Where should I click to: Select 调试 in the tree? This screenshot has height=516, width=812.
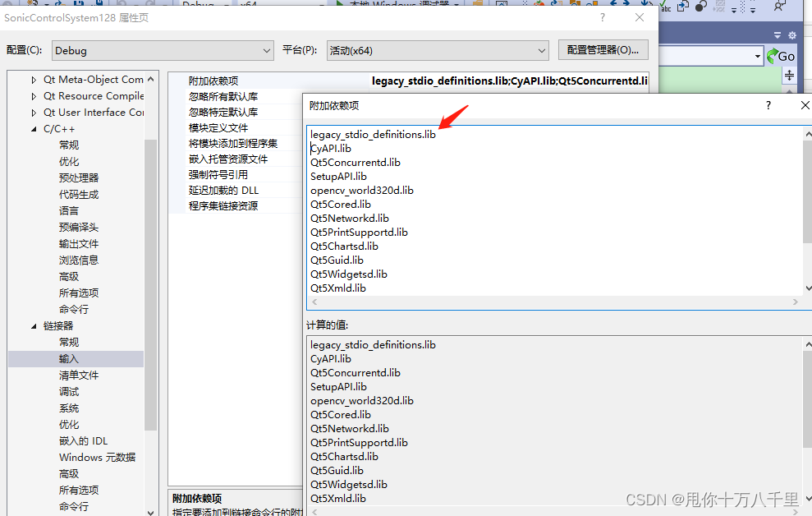click(x=69, y=392)
